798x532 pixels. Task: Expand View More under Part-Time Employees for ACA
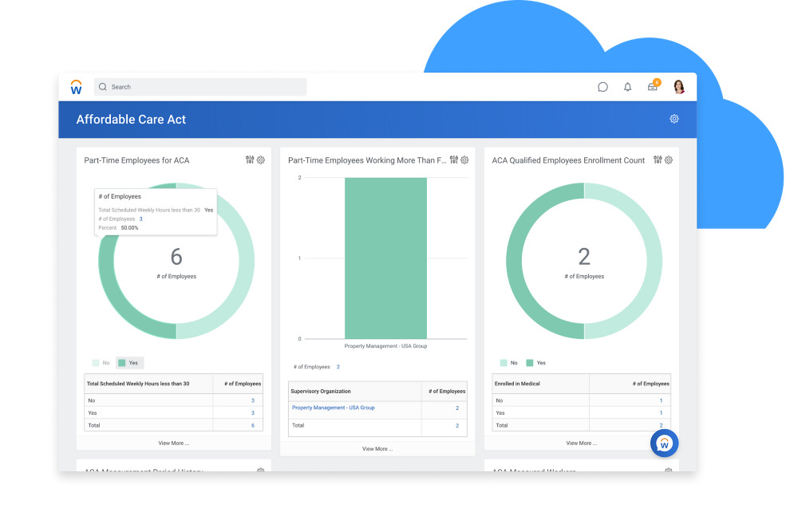point(173,443)
